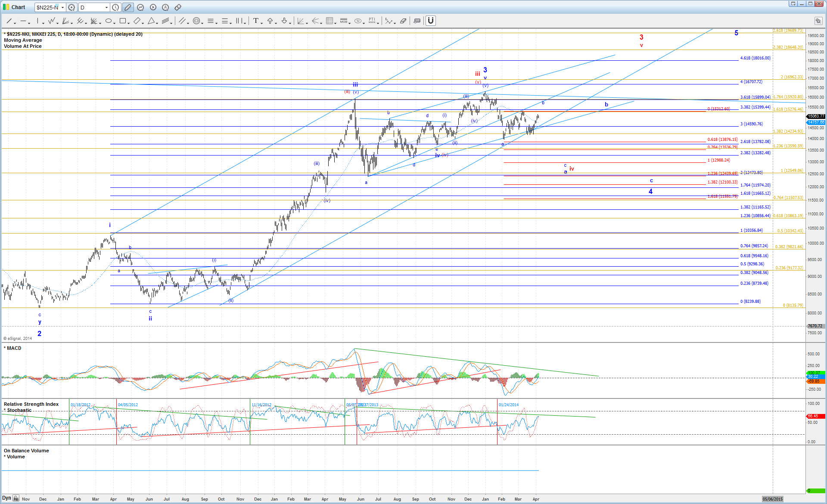827x504 pixels.
Task: Toggle the Dyn scaling mode button
Action: click(6, 498)
